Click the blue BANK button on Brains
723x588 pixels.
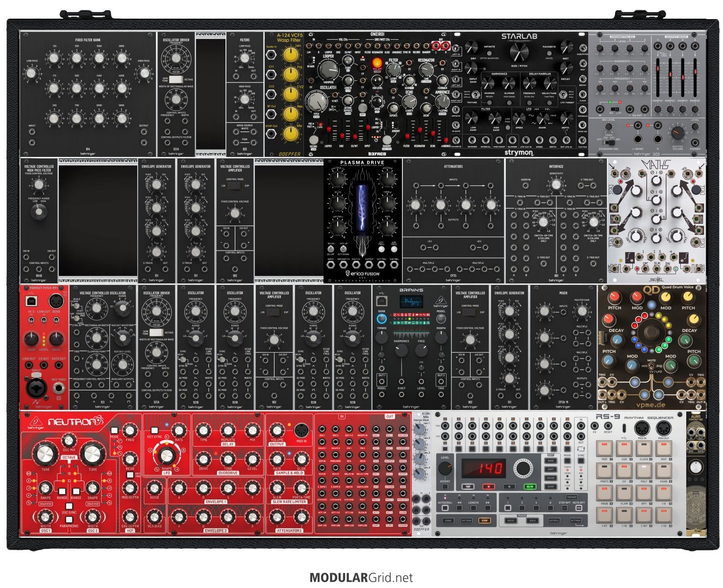click(382, 318)
